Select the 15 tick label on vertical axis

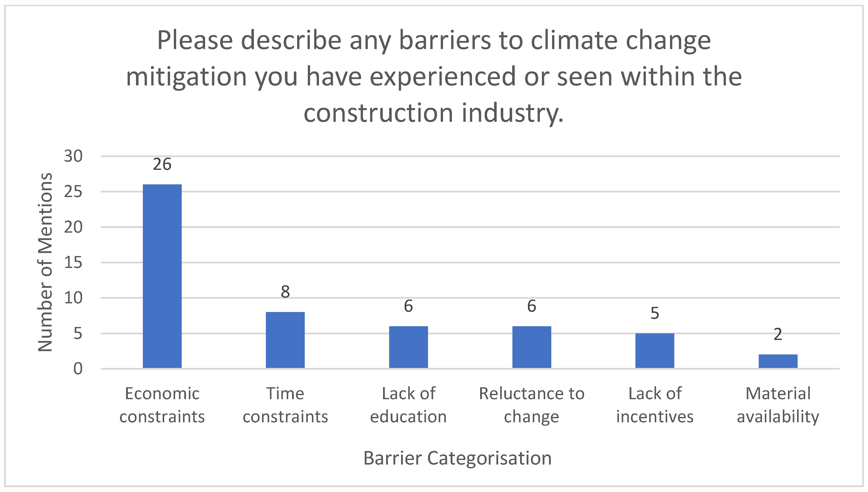pos(73,263)
